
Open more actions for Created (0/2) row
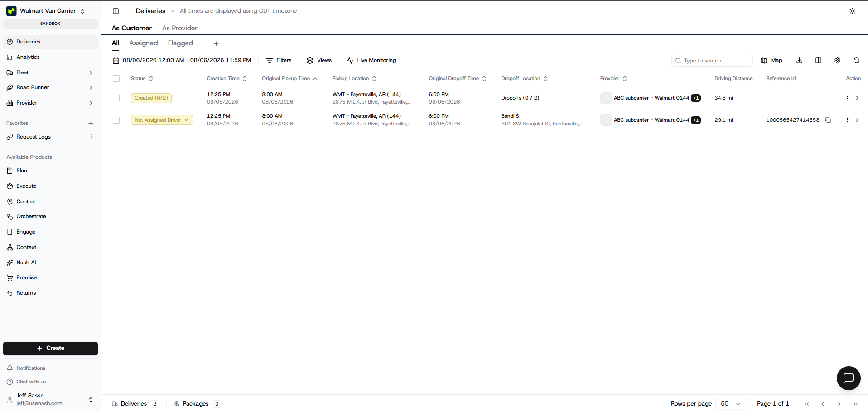click(847, 98)
